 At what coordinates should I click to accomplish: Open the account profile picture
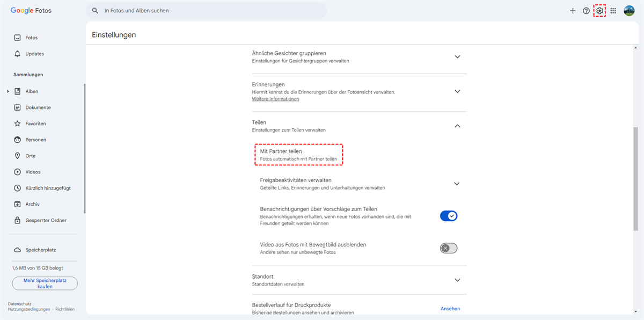tap(629, 11)
